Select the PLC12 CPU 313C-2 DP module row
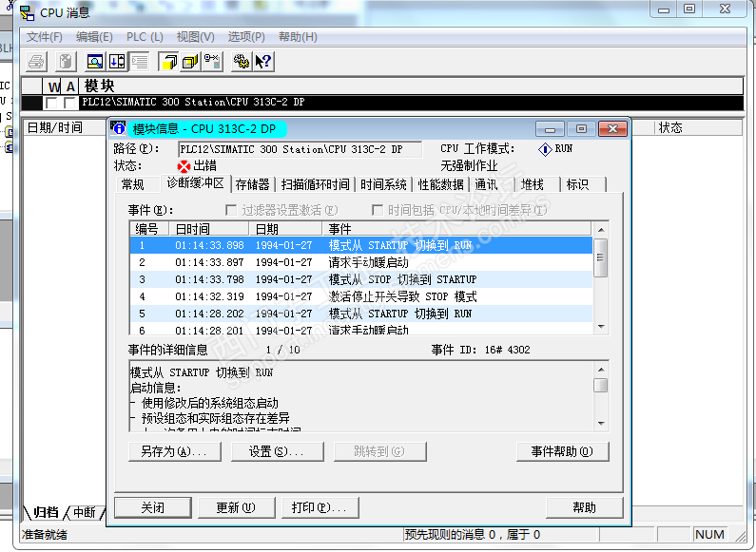The image size is (756, 552). 382,102
